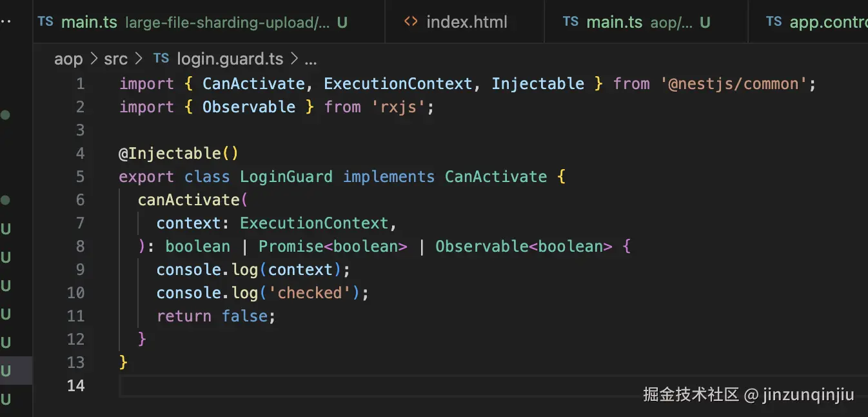The height and width of the screenshot is (417, 868).
Task: Click 'context' parameter on line 7
Action: pos(188,223)
